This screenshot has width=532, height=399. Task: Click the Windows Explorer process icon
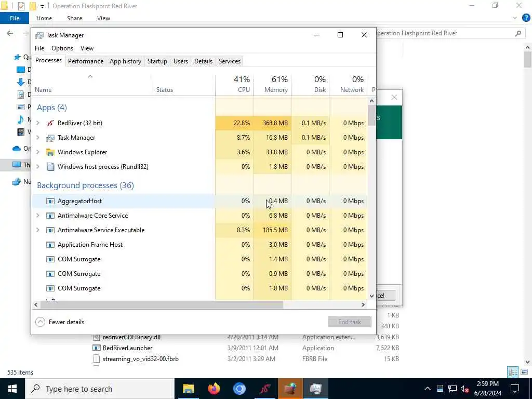pyautogui.click(x=50, y=152)
